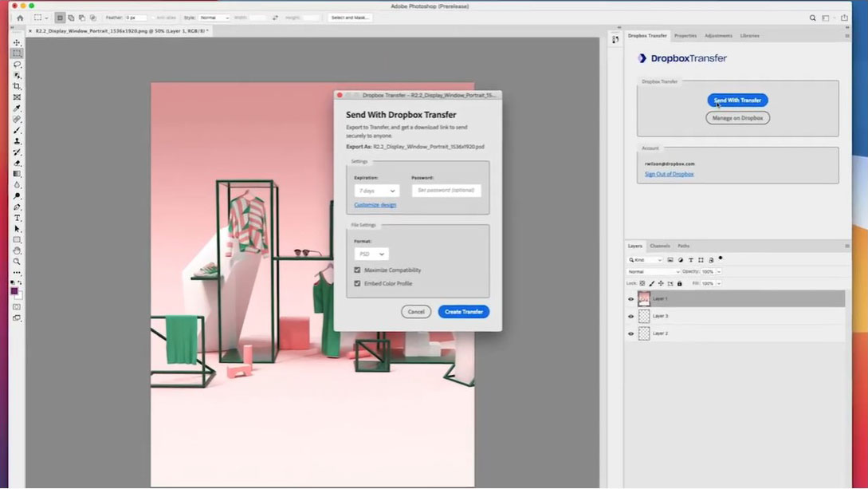Switch to the Channels tab
868x489 pixels.
click(x=660, y=246)
